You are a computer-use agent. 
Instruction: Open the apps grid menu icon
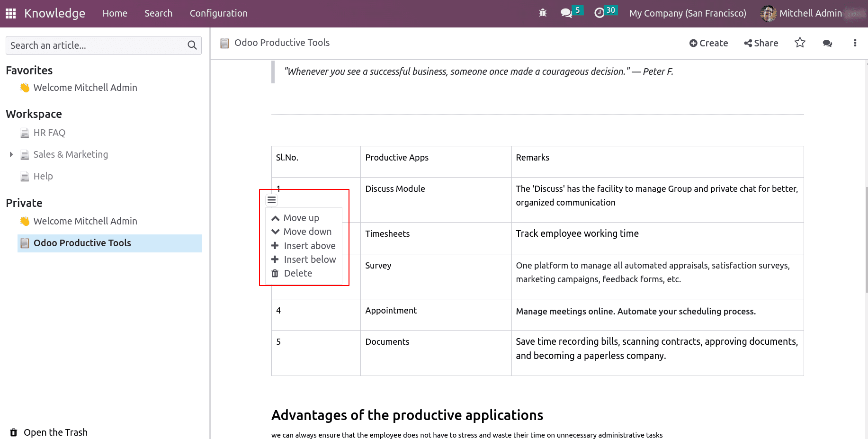[10, 13]
